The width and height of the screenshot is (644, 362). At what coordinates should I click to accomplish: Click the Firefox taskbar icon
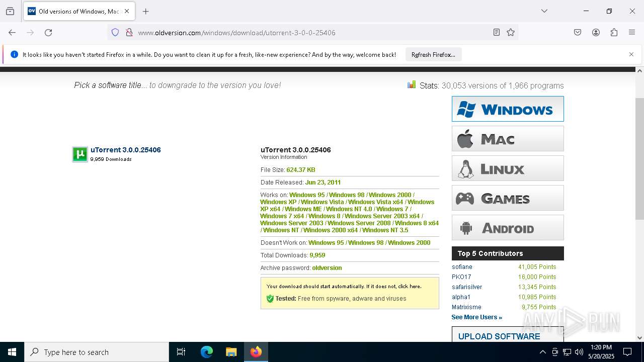pos(256,352)
